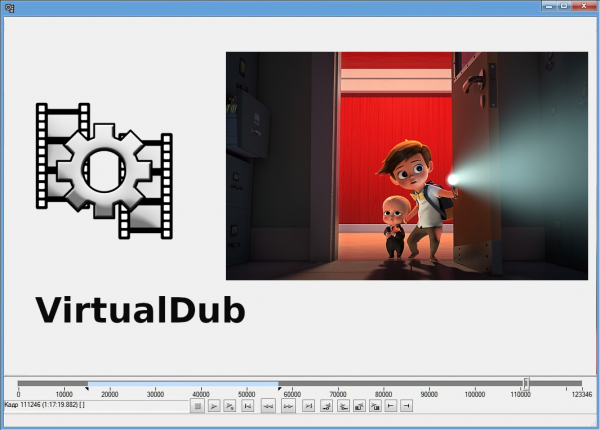Viewport: 600px width, 430px height.
Task: Click the timeline tick label 60000
Action: pos(292,394)
